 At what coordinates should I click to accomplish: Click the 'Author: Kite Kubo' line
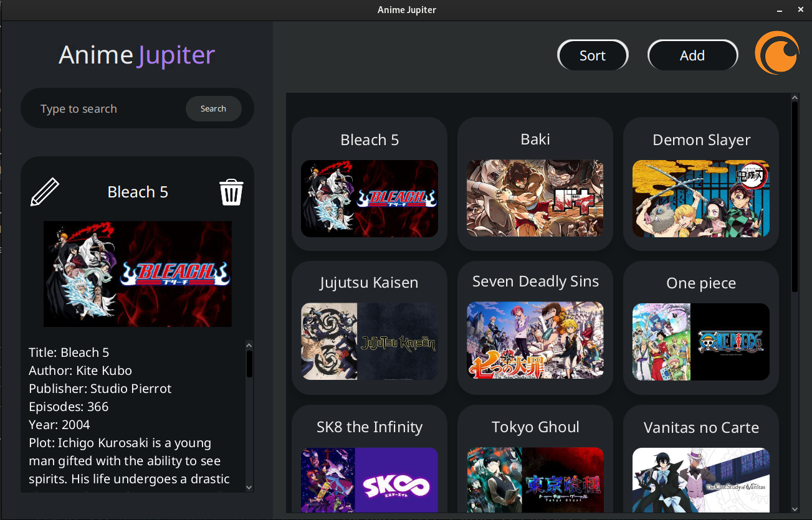pyautogui.click(x=80, y=371)
